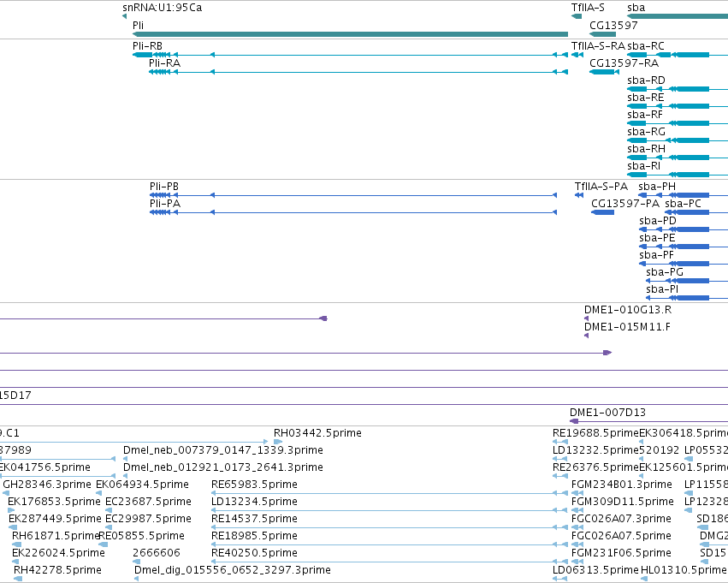Click the RE05855.5prime EST label
728x583 pixels.
[142, 536]
